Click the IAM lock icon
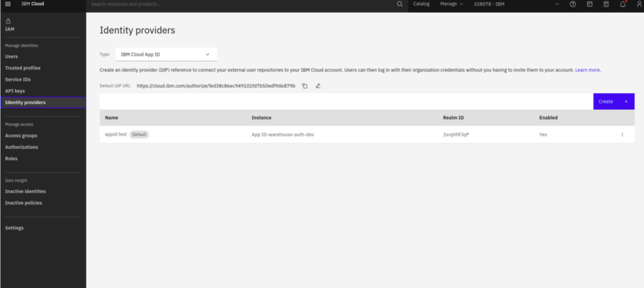 pyautogui.click(x=8, y=21)
